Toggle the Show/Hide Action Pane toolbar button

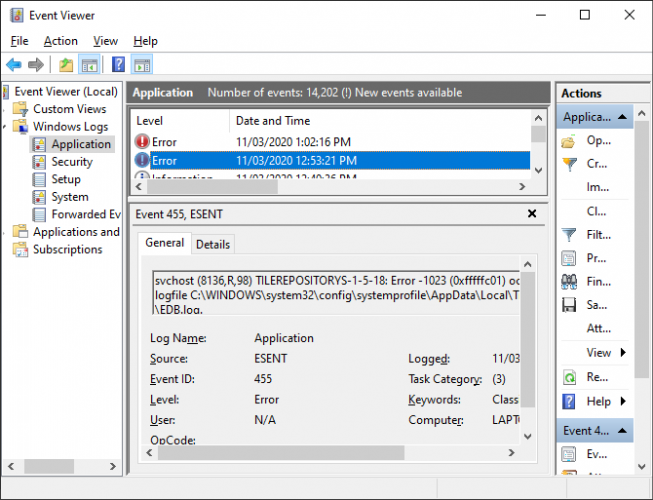point(142,65)
